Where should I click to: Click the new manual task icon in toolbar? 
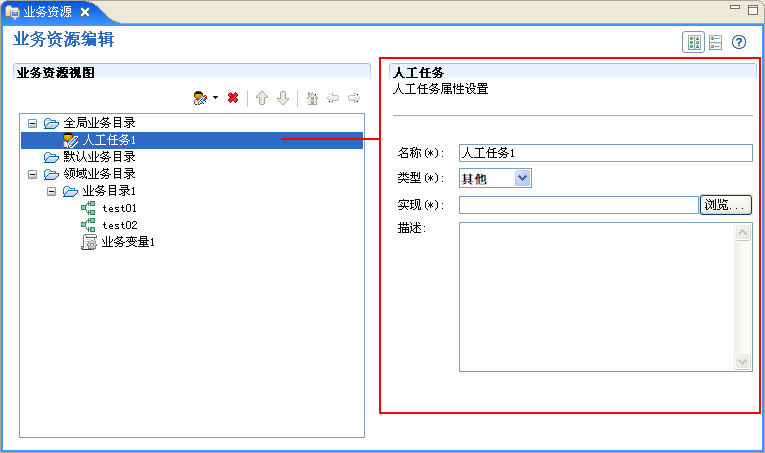click(200, 98)
